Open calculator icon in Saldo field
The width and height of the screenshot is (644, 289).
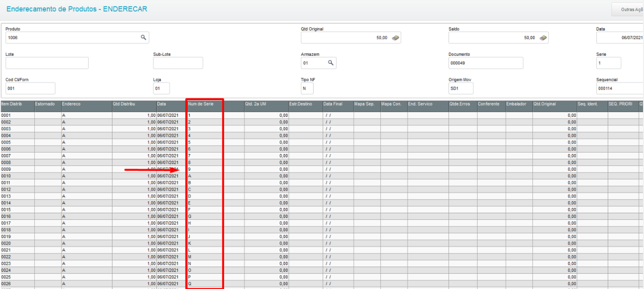(543, 38)
